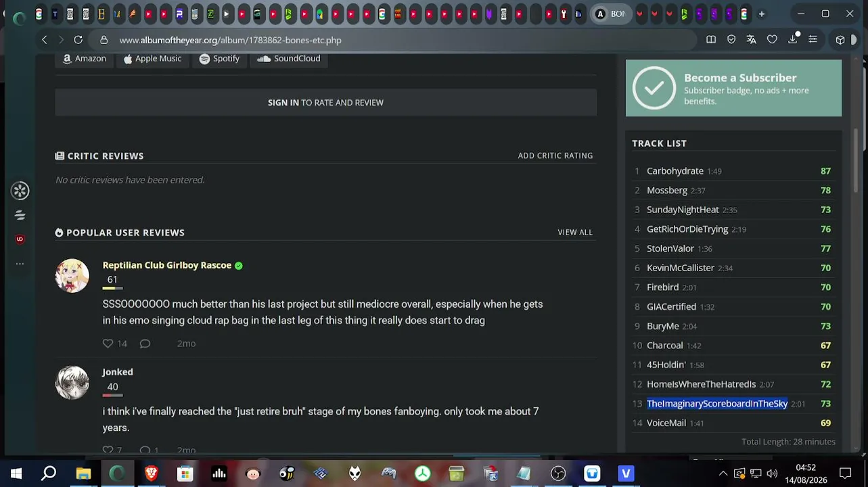
Task: Switch to the active BON album tab
Action: pyautogui.click(x=610, y=14)
